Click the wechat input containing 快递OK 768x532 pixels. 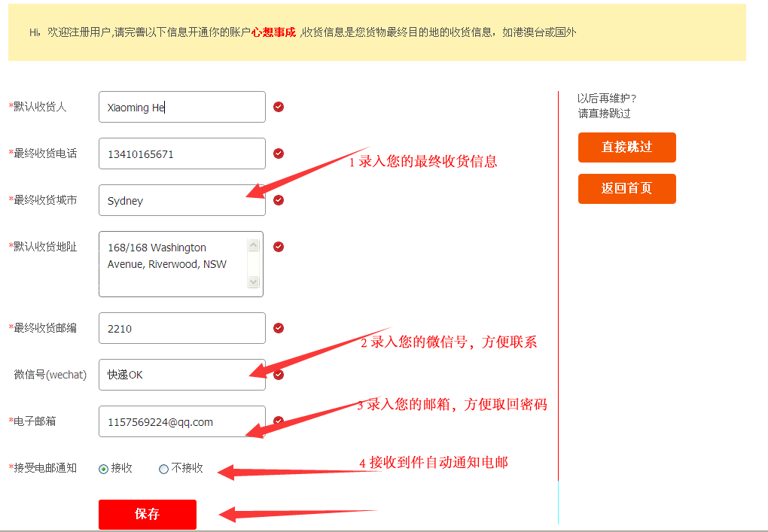click(181, 375)
